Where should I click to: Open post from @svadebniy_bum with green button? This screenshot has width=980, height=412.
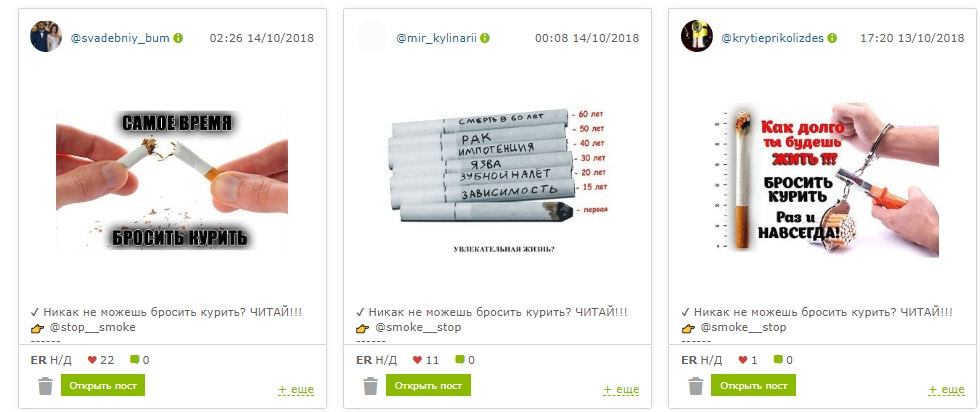point(103,385)
